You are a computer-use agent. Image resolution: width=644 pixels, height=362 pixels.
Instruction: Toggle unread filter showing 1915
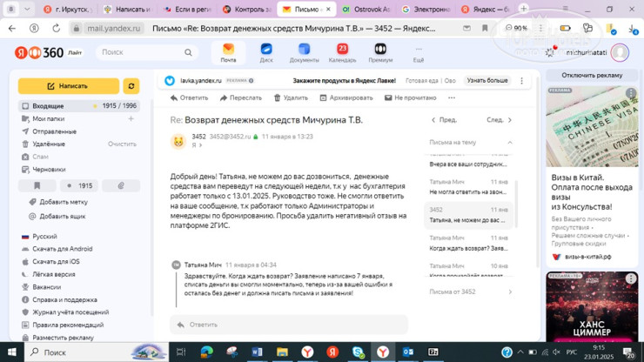[x=79, y=185]
